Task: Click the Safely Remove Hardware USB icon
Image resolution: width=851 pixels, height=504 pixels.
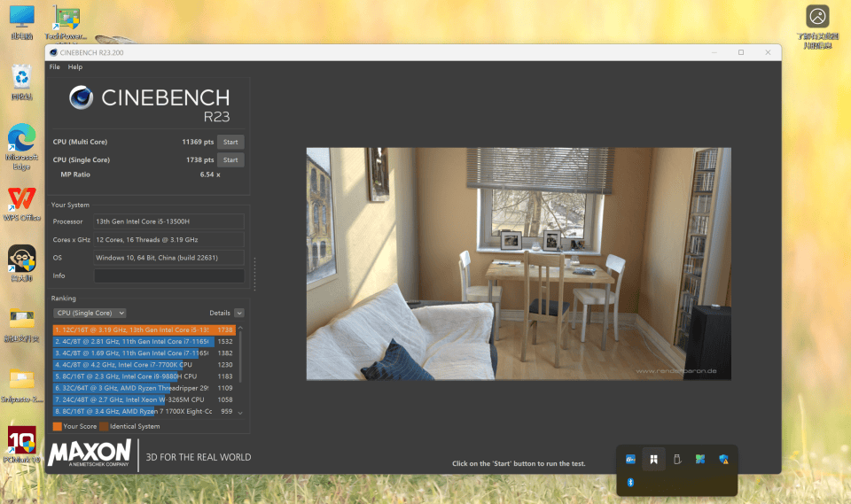Action: pyautogui.click(x=676, y=459)
